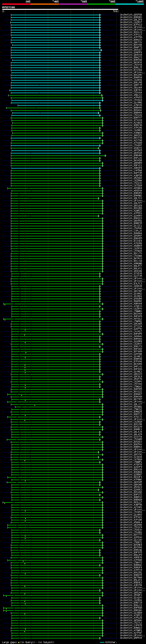Image resolution: width=146 pixels, height=644 pixels.
Task: Select the UniRef100_B9SY66 label
Action: (x=131, y=45)
